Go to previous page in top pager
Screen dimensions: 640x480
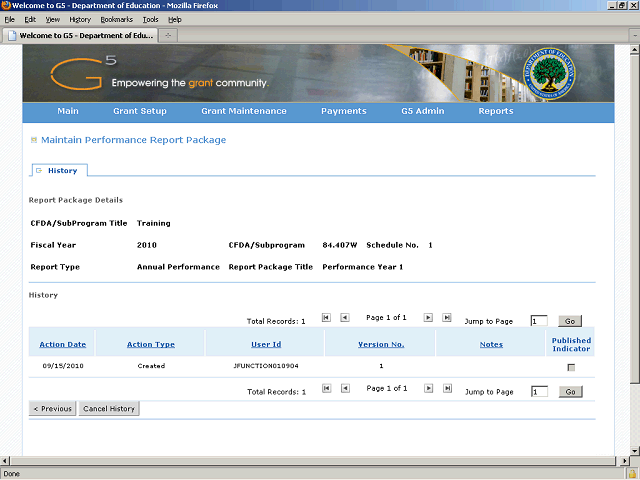(x=345, y=318)
